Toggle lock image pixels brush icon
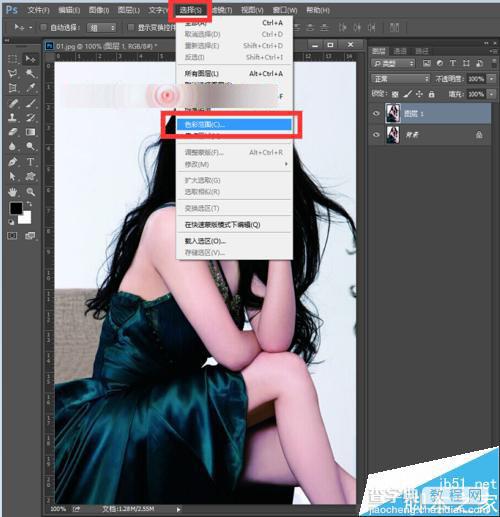 point(407,94)
